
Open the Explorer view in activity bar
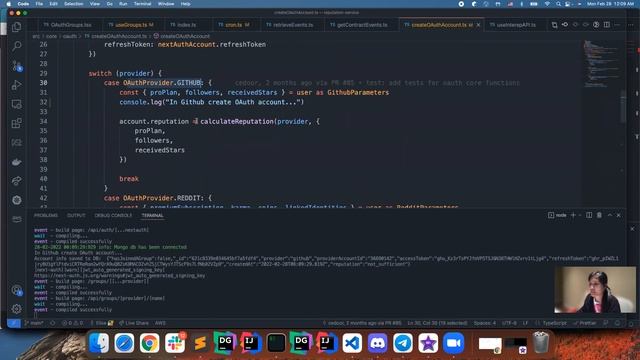tap(17, 27)
